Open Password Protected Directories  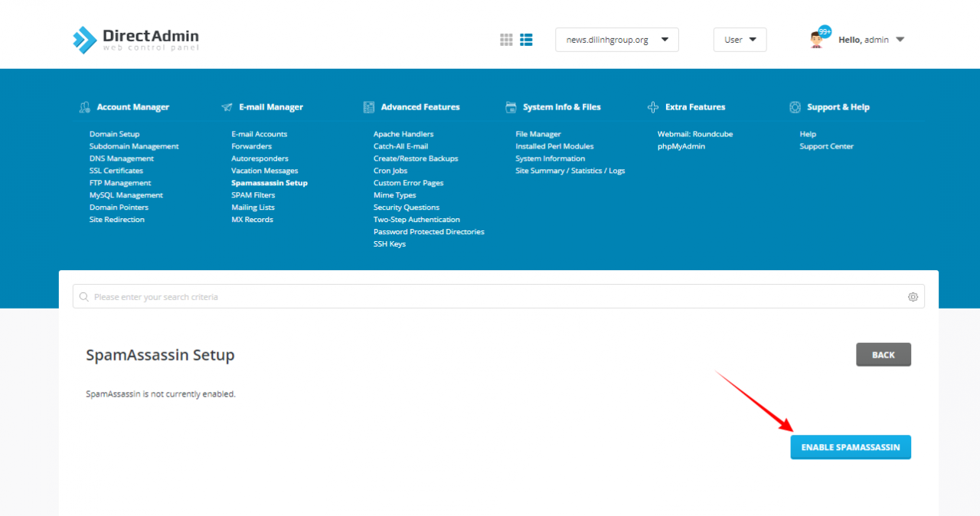tap(429, 232)
